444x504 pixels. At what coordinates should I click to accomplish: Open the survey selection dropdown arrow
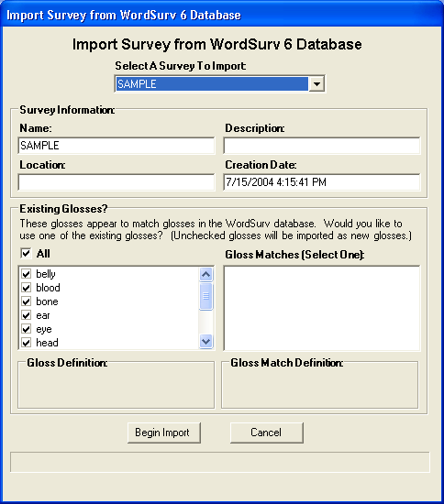pyautogui.click(x=316, y=84)
